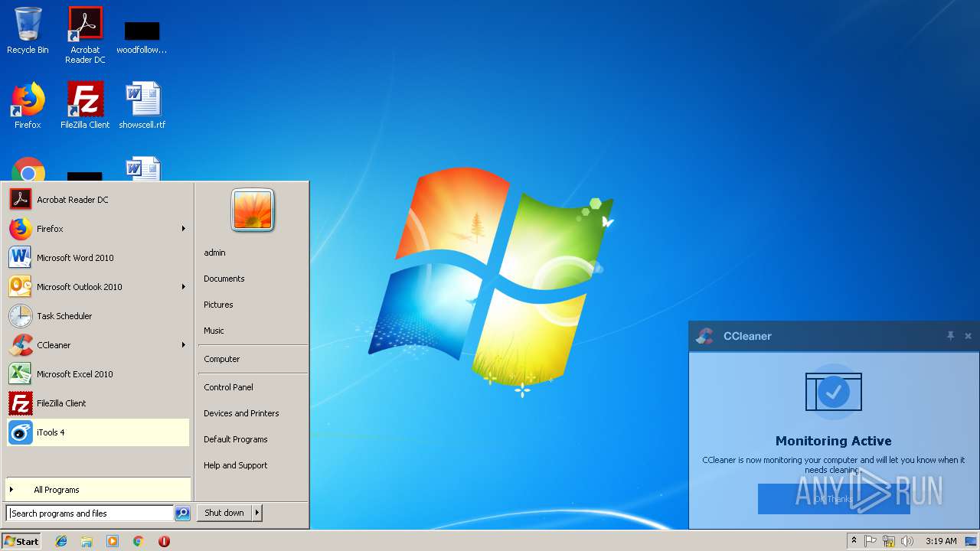
Task: Open Google Chrome from taskbar
Action: point(138,541)
